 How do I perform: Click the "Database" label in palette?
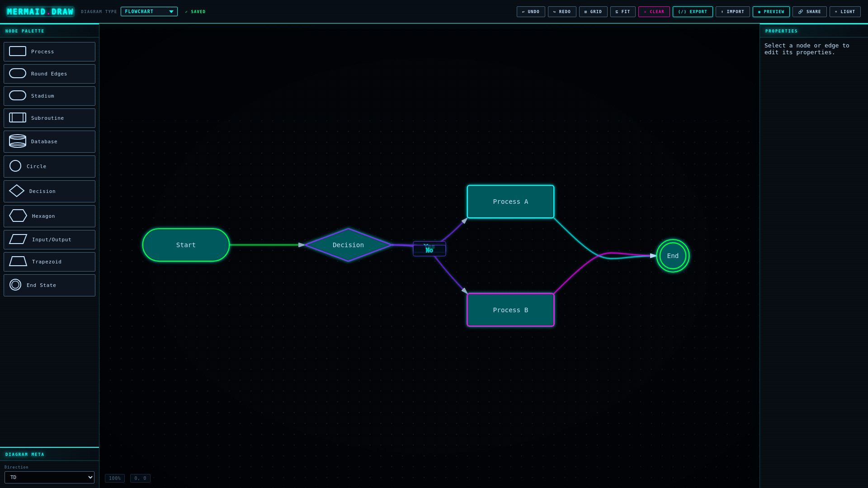tap(44, 141)
